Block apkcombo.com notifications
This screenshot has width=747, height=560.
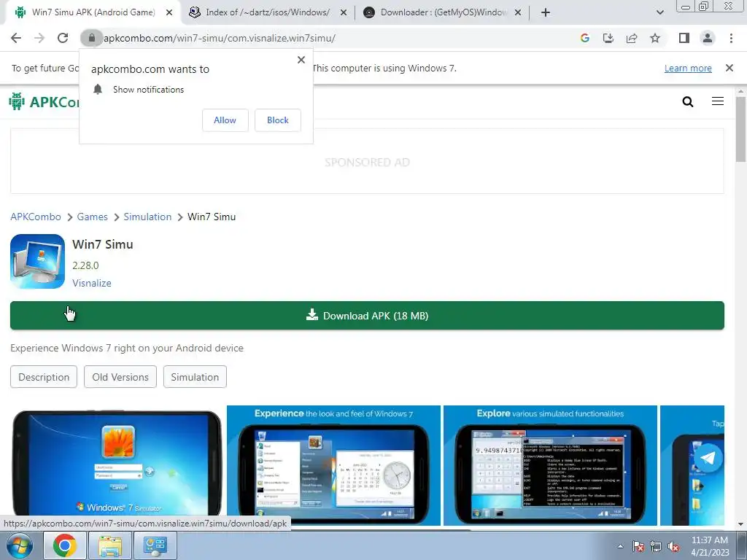coord(278,120)
